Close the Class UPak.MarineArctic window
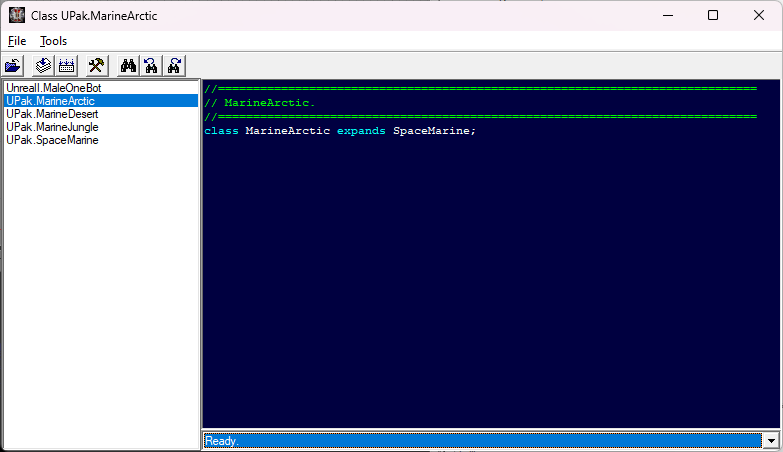Viewport: 783px width, 452px height. [x=759, y=15]
